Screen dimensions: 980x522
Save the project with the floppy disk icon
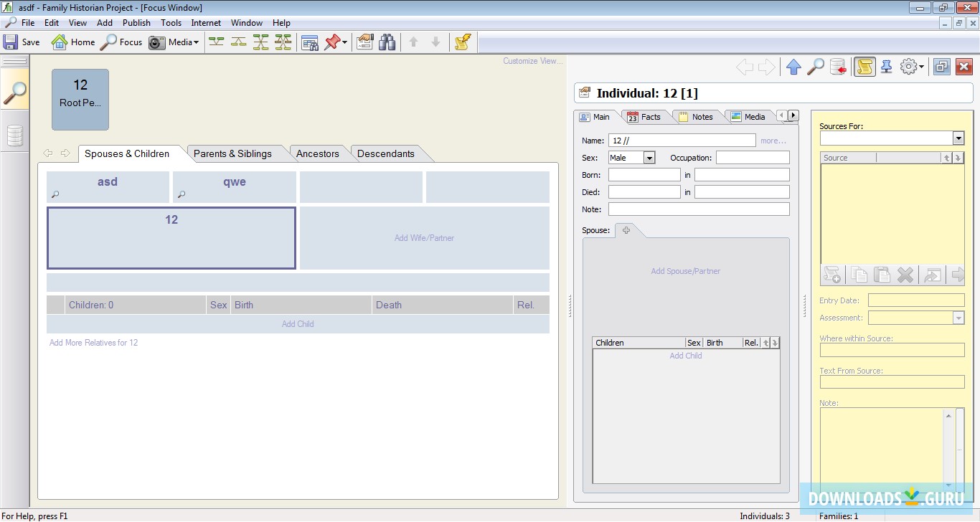coord(11,42)
